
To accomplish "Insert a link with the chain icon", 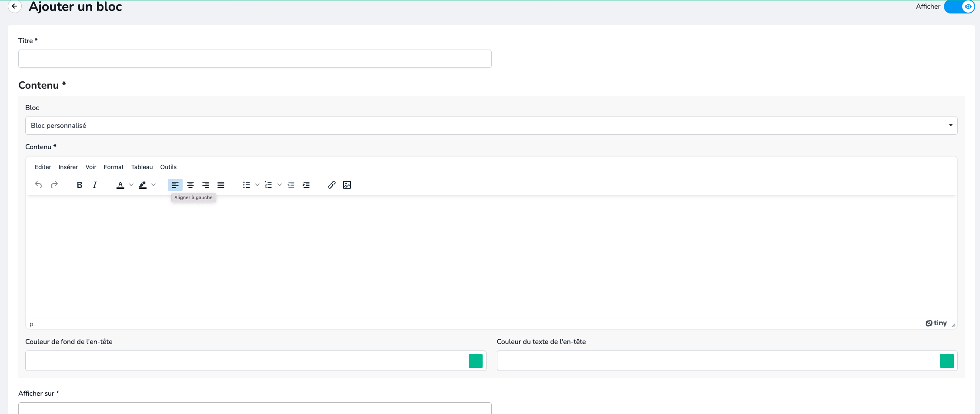I will click(332, 185).
